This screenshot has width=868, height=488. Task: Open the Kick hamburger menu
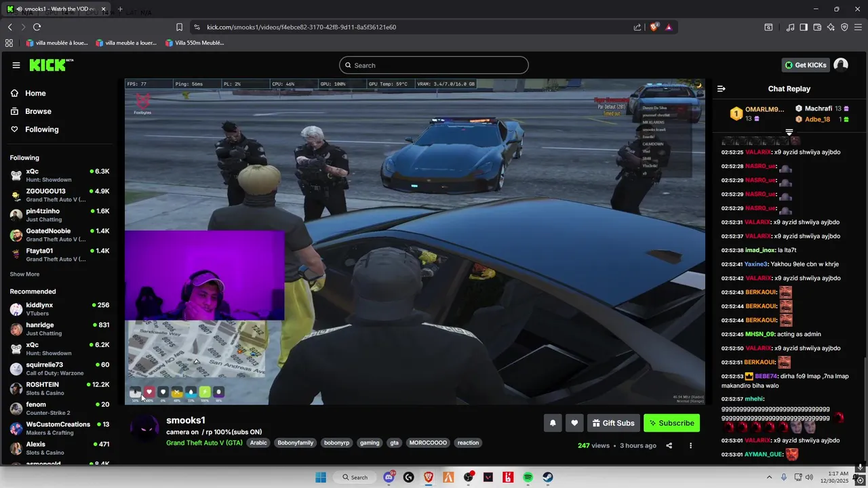[x=16, y=65]
